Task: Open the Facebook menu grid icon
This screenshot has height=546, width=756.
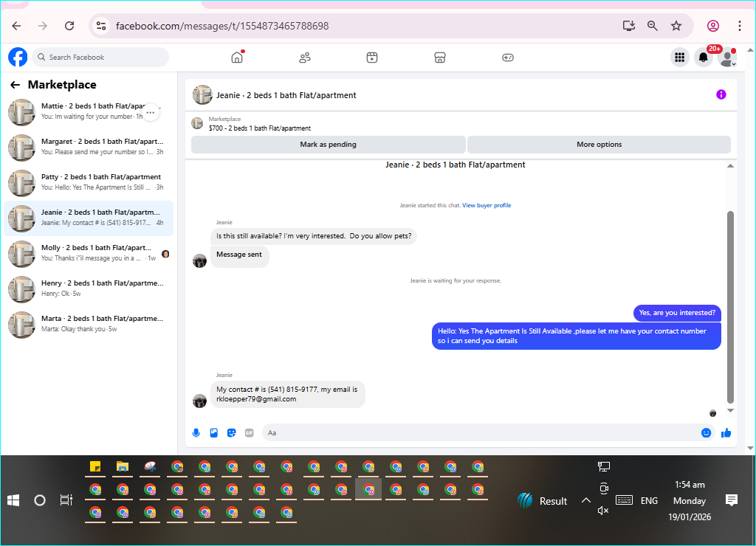Action: click(x=680, y=58)
